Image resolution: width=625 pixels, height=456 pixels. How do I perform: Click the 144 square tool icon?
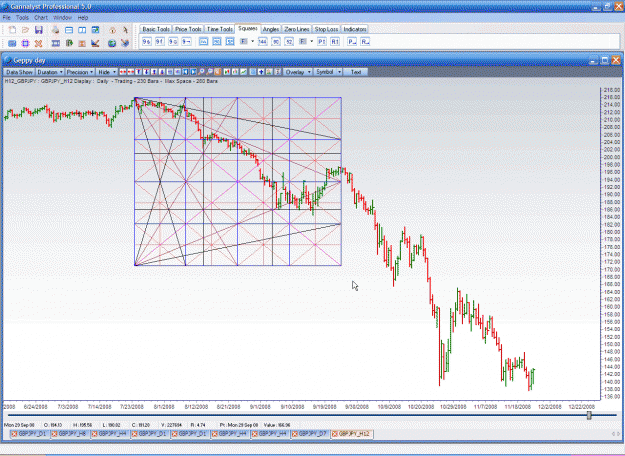pos(262,42)
